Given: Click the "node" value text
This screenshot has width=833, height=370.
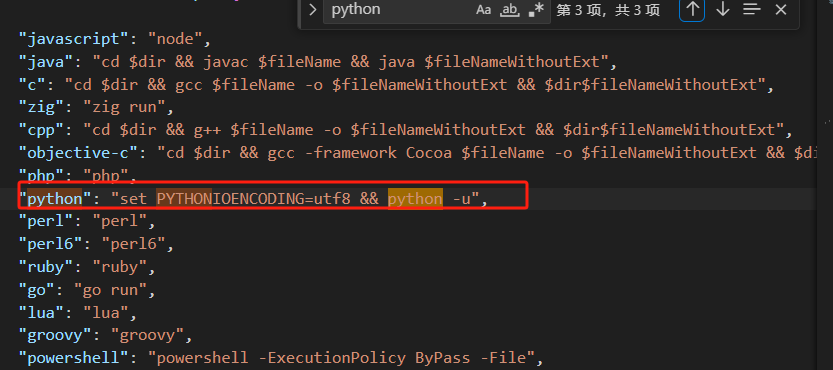Looking at the screenshot, I should coord(175,39).
